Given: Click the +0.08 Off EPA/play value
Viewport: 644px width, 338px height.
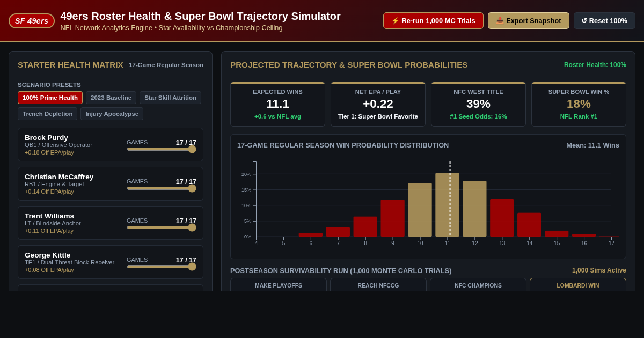Looking at the screenshot, I should [49, 270].
